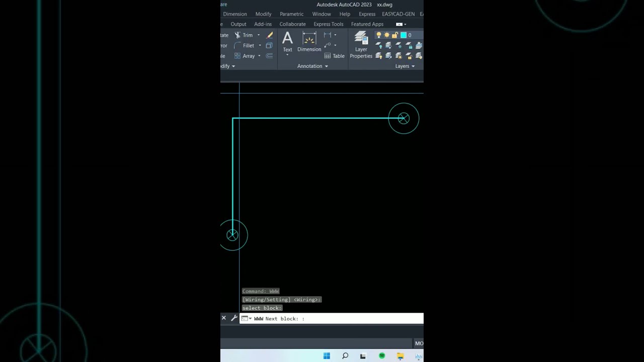The height and width of the screenshot is (362, 644).
Task: Open the Window menu
Action: pos(321,14)
